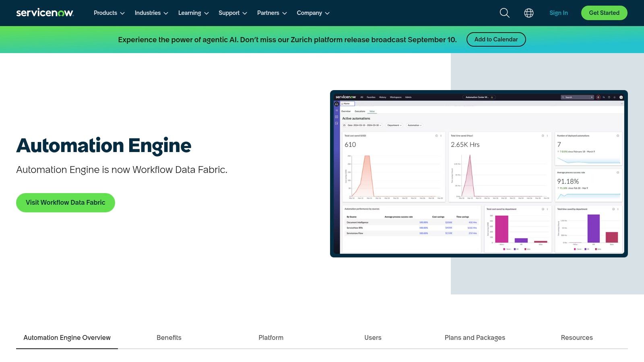Screen dimensions: 644x362
Task: Open the Company menu
Action: pyautogui.click(x=313, y=13)
